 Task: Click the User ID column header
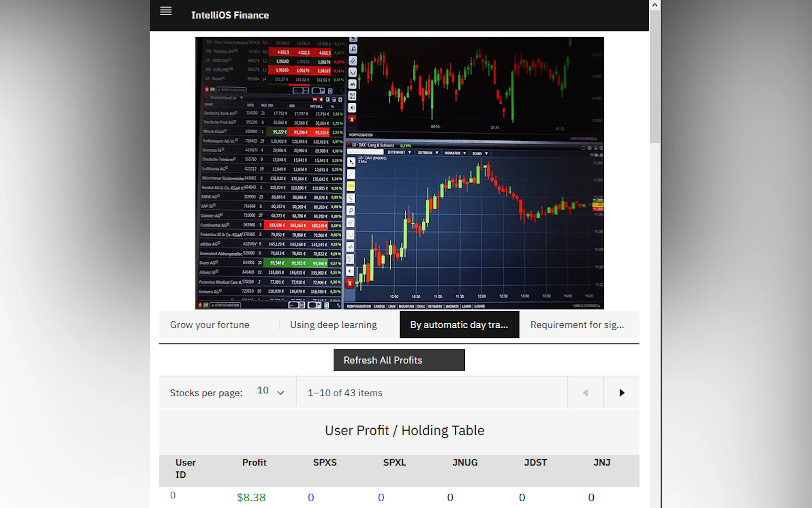tap(185, 468)
